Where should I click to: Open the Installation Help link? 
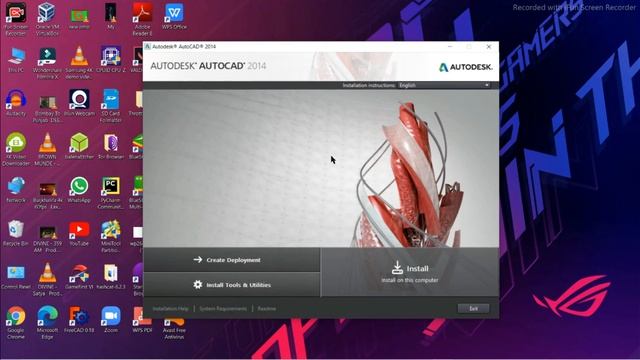[170, 309]
